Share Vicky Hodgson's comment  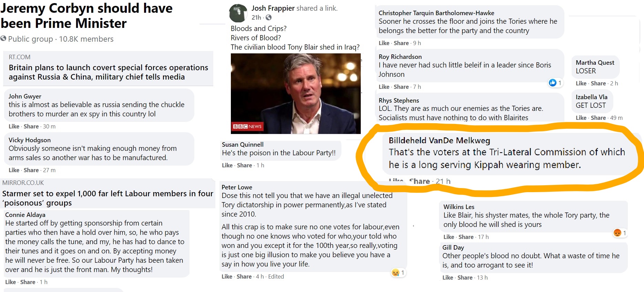(x=31, y=170)
